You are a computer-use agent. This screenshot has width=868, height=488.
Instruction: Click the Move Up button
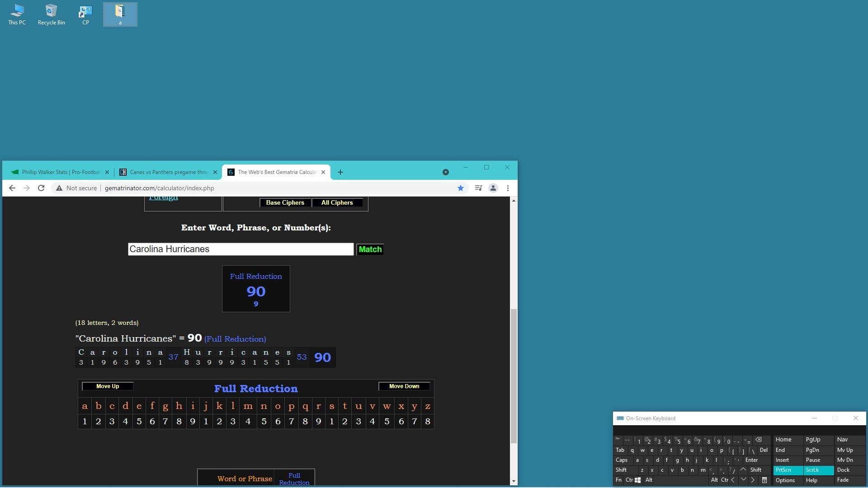click(x=108, y=386)
